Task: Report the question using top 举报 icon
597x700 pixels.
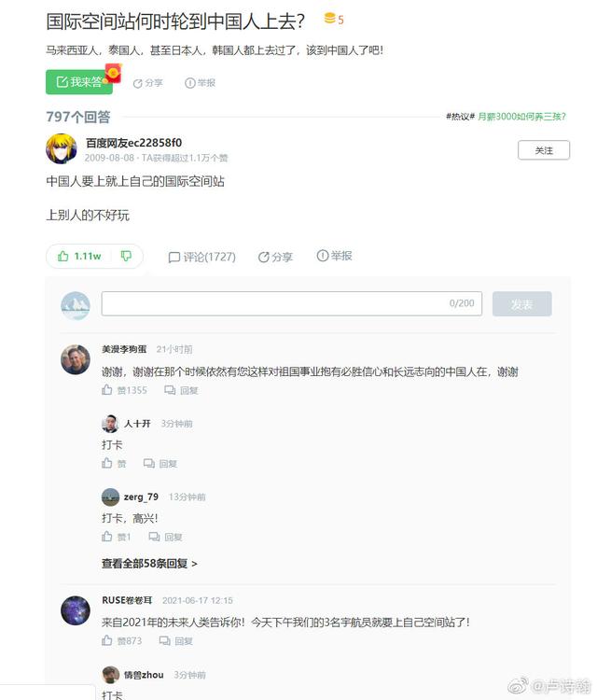Action: click(x=200, y=83)
